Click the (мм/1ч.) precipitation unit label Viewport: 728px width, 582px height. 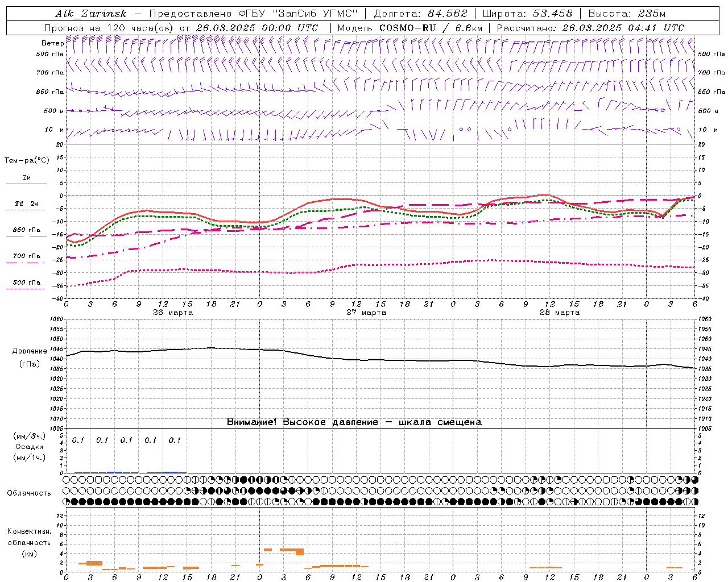[30, 458]
